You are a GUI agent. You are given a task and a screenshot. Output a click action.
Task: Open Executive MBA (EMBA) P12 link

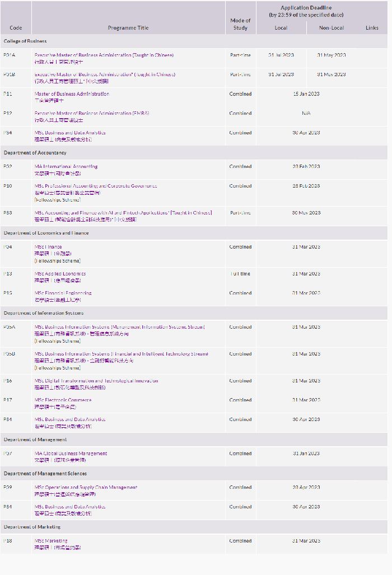(x=92, y=113)
